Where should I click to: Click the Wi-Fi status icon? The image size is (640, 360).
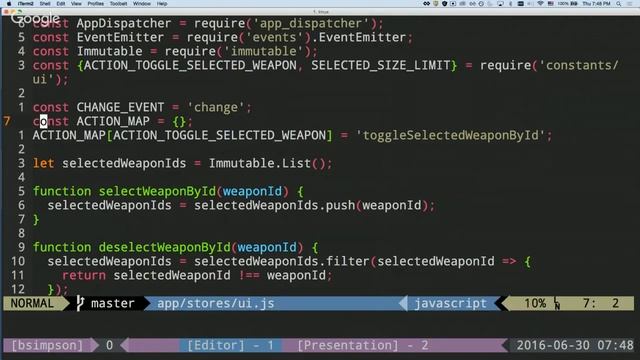pos(540,4)
